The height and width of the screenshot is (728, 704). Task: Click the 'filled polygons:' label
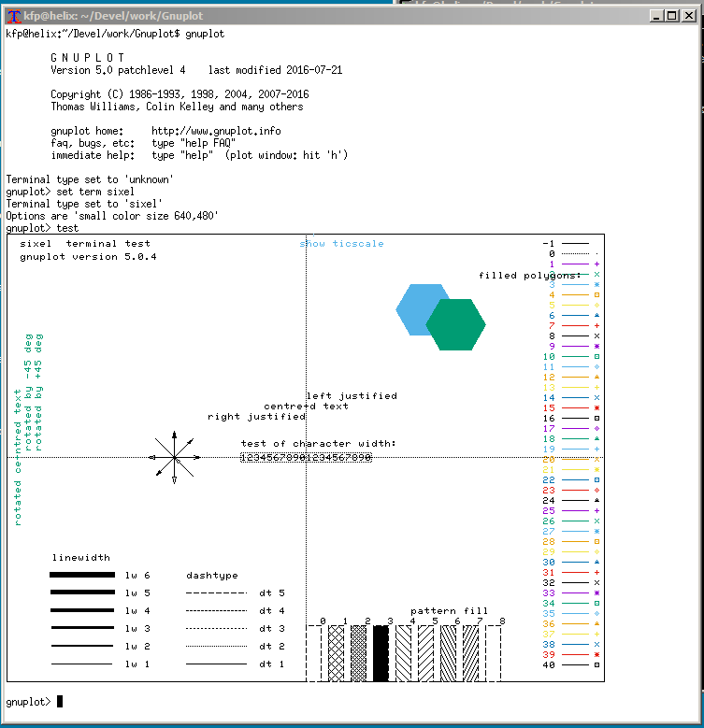(x=530, y=276)
